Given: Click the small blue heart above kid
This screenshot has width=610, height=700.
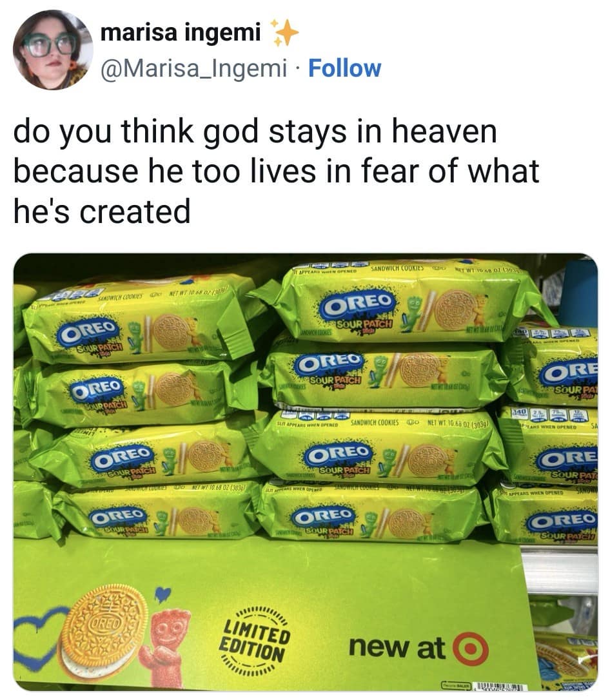Looking at the screenshot, I should click(x=163, y=595).
